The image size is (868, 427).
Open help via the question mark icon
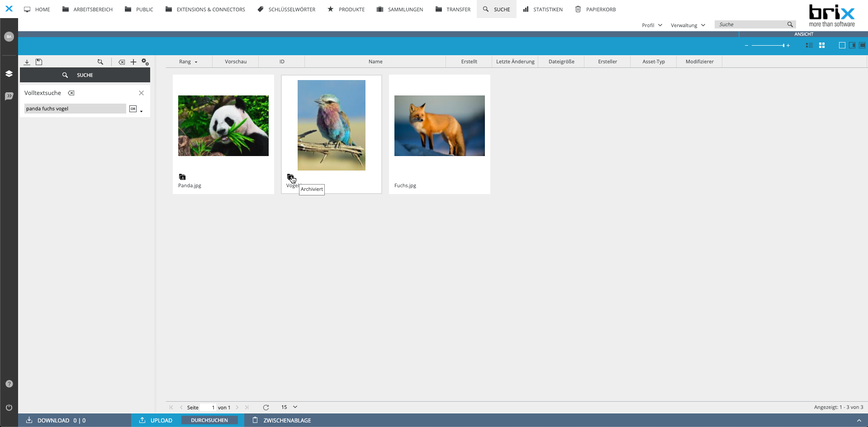coord(9,384)
